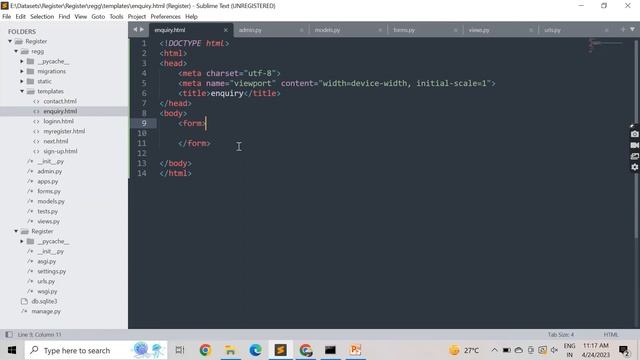Show hidden system tray icons

494,350
